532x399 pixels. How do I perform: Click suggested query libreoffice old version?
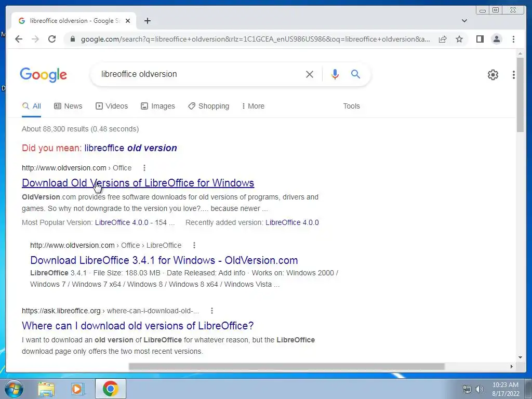coord(130,148)
